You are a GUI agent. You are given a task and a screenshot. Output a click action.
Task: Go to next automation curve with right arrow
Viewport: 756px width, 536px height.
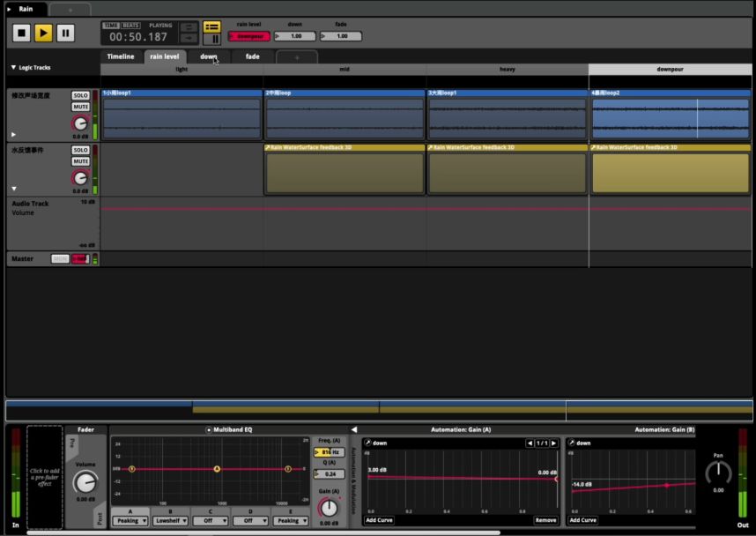click(x=553, y=443)
